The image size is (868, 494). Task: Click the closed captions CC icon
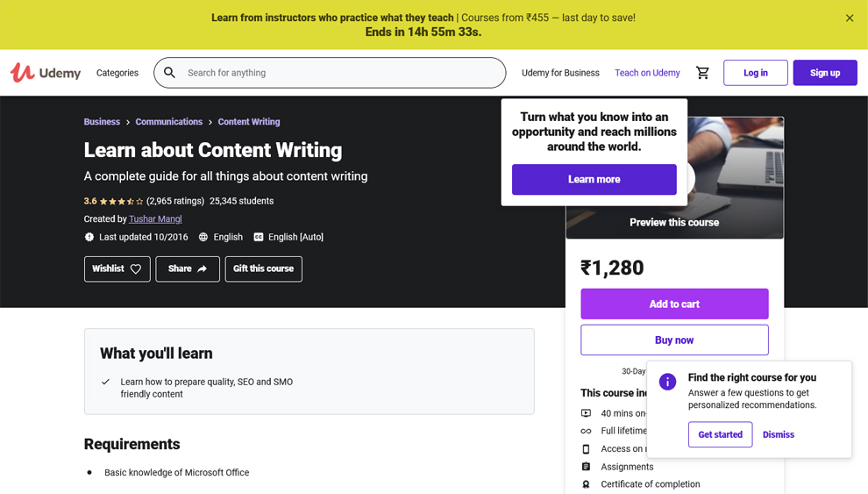(258, 237)
